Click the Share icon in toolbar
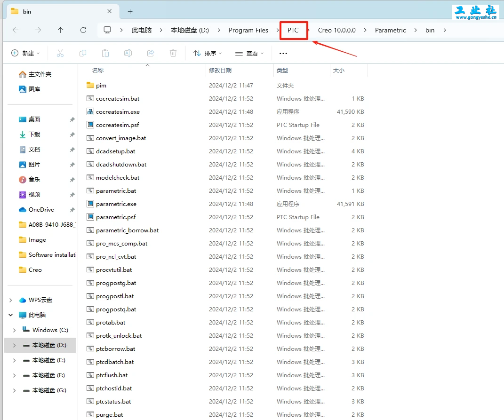 pos(151,53)
